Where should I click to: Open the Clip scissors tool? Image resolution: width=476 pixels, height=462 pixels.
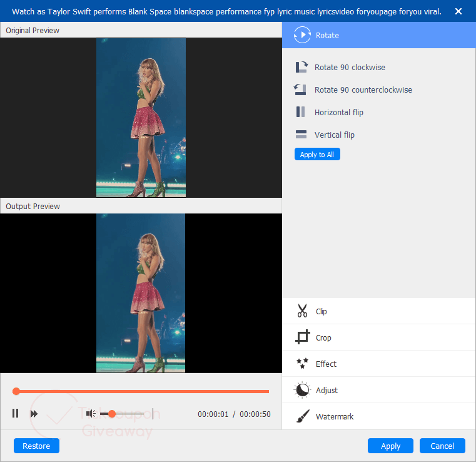[303, 311]
